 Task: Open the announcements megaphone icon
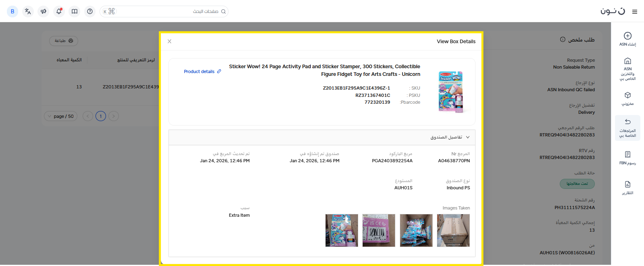click(44, 11)
